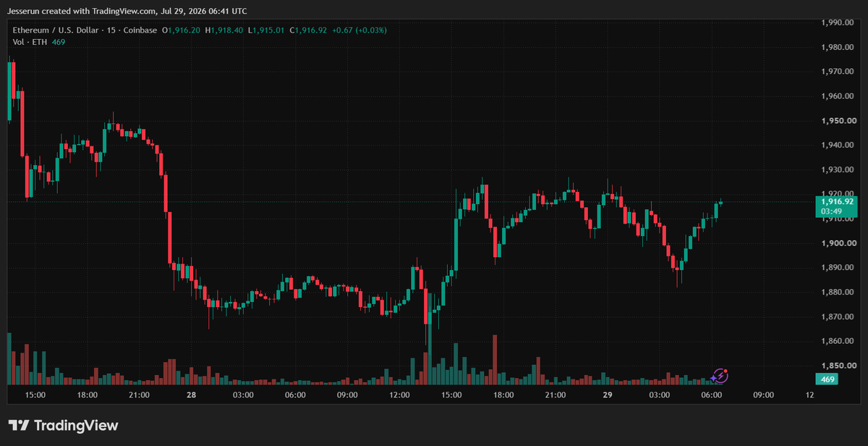Click the 1,870.00 price axis label
The image size is (868, 446).
tap(839, 316)
